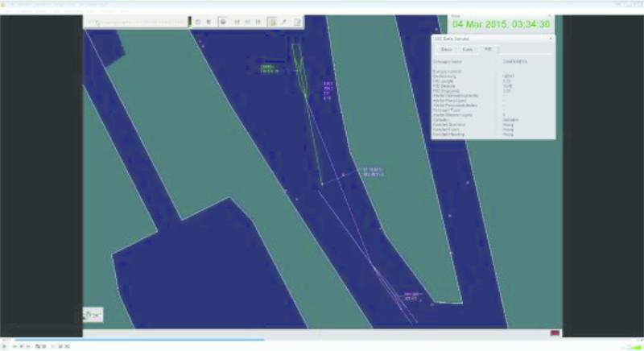This screenshot has width=644, height=351.
Task: Click the second icon in the replay toolbar
Action: [209, 22]
